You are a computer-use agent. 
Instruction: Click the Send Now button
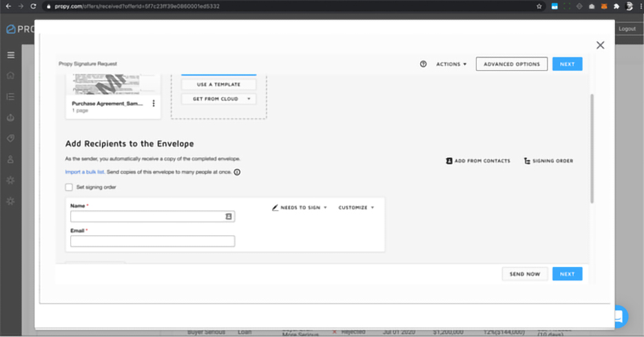(x=525, y=274)
